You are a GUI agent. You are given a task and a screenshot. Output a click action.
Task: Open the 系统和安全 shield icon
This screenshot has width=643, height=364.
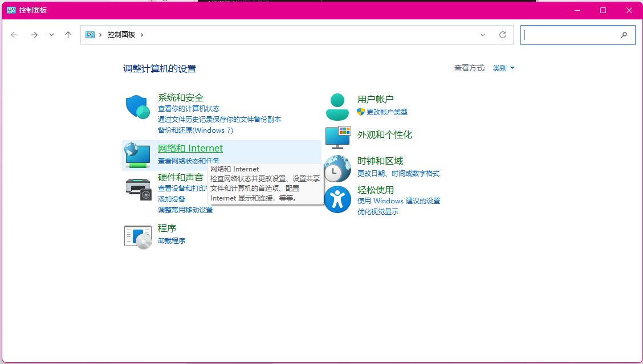click(x=137, y=108)
